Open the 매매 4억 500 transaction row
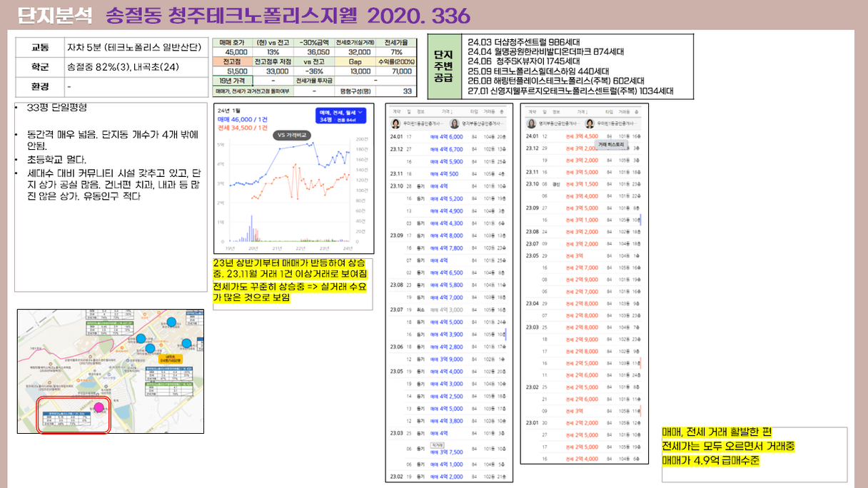This screenshot has width=868, height=488. 448,173
